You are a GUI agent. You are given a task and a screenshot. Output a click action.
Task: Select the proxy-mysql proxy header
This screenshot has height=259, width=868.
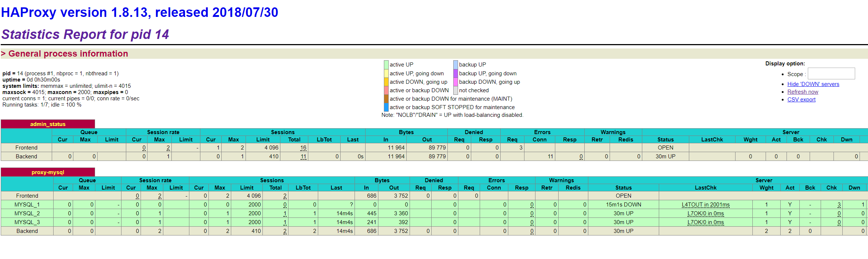48,172
